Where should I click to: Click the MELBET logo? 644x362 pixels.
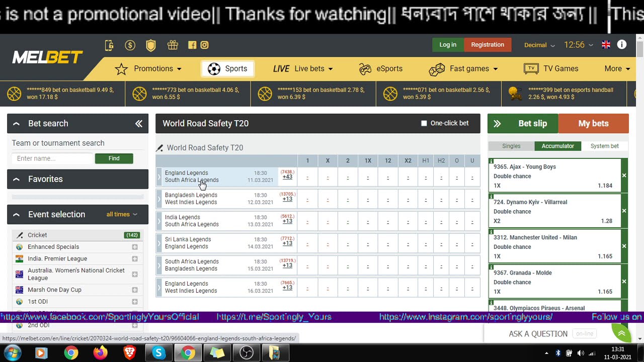point(47,57)
